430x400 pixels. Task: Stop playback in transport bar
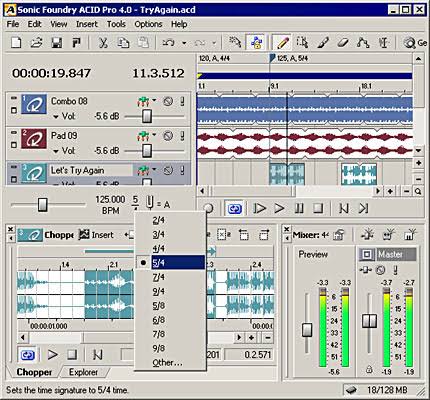[x=318, y=209]
